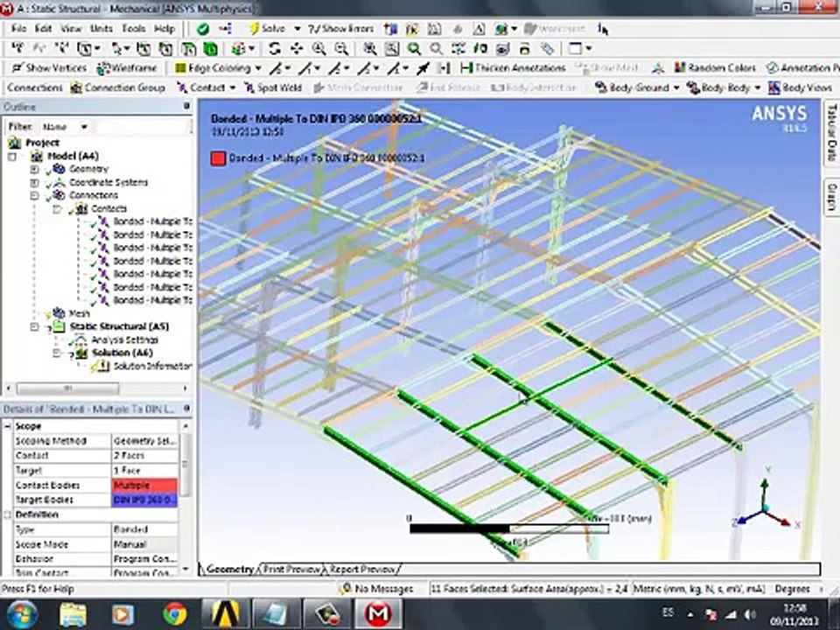Expand the Geometry tree node
Image resolution: width=840 pixels, height=630 pixels.
coord(34,169)
